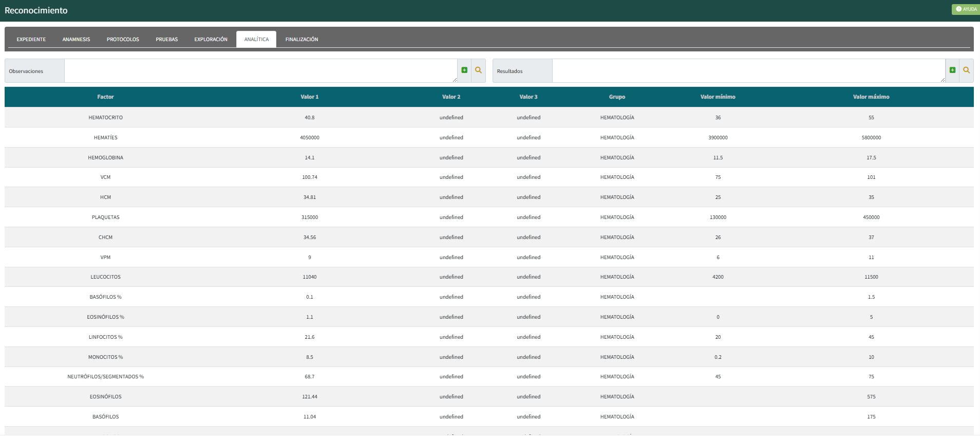The image size is (980, 438).
Task: Select the EOSINÓFILOS % factor cell
Action: pos(106,317)
